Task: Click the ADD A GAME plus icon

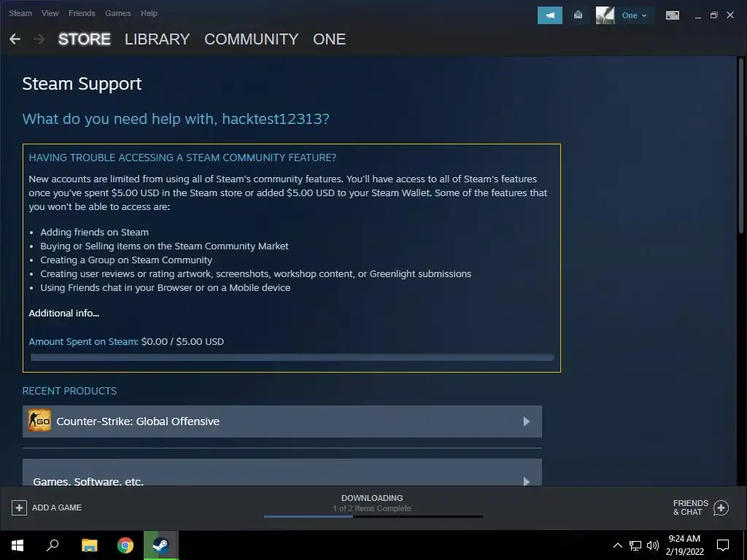Action: [x=19, y=507]
